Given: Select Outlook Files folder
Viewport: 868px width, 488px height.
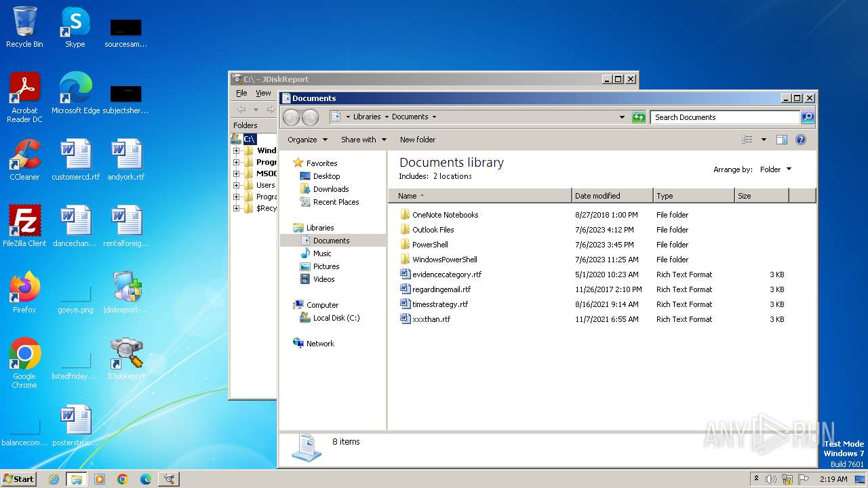Looking at the screenshot, I should (x=433, y=230).
